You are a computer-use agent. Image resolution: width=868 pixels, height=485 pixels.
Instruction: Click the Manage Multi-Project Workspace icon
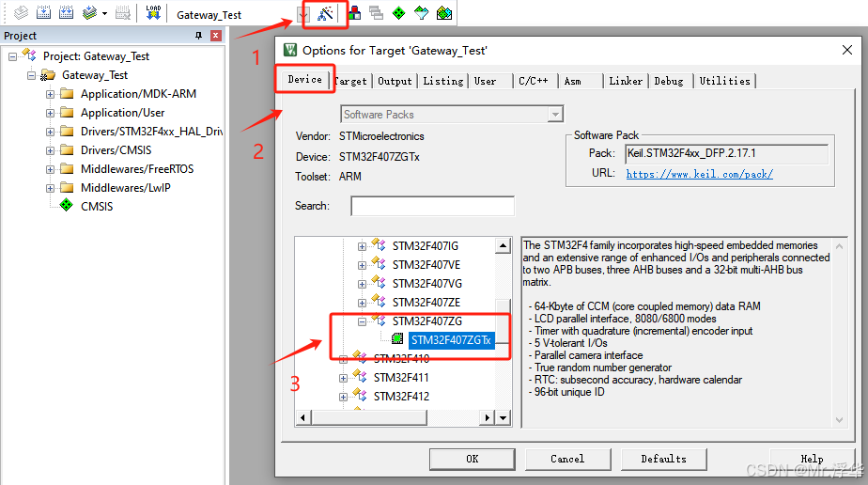(377, 13)
